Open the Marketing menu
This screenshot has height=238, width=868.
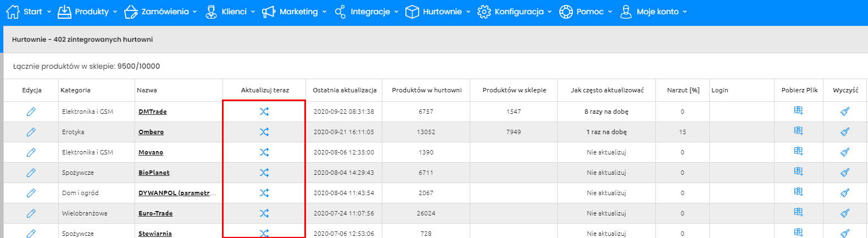coord(294,12)
